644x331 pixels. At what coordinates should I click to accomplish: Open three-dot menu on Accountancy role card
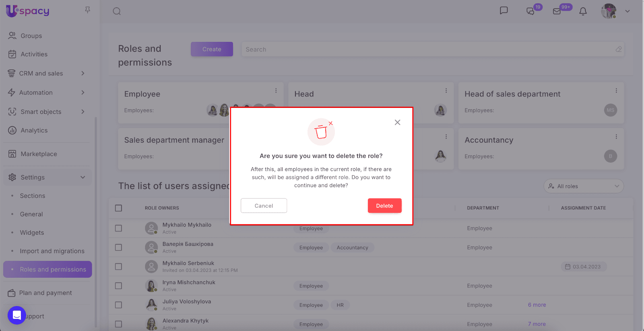click(616, 137)
